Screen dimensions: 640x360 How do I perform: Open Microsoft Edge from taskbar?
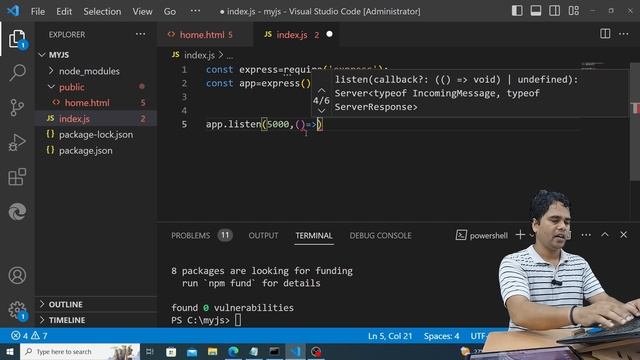(x=233, y=351)
